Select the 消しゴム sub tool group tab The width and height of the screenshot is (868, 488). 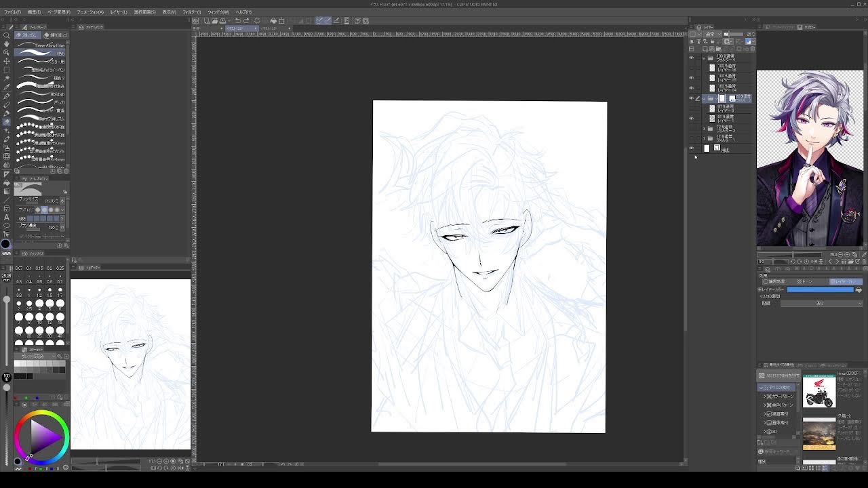[28, 35]
